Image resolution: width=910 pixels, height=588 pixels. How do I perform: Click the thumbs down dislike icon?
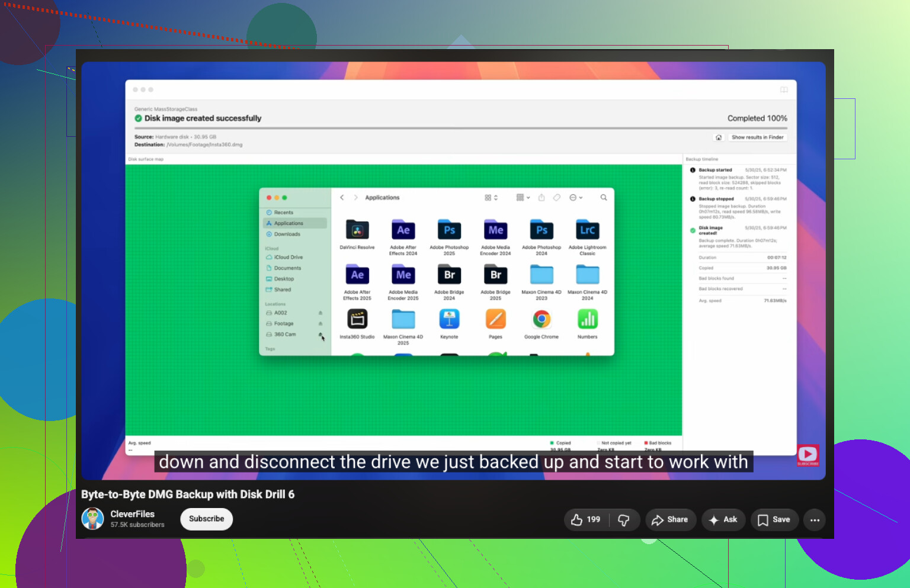pos(624,520)
